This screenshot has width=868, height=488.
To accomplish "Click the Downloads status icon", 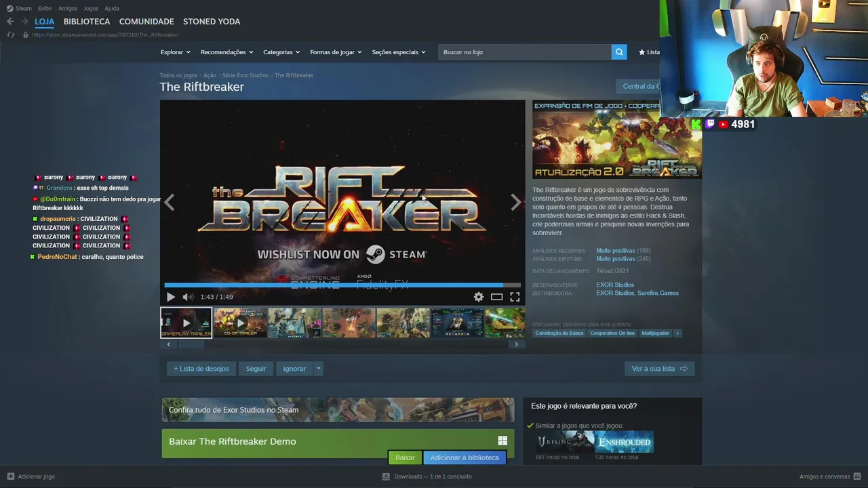I will [x=387, y=476].
